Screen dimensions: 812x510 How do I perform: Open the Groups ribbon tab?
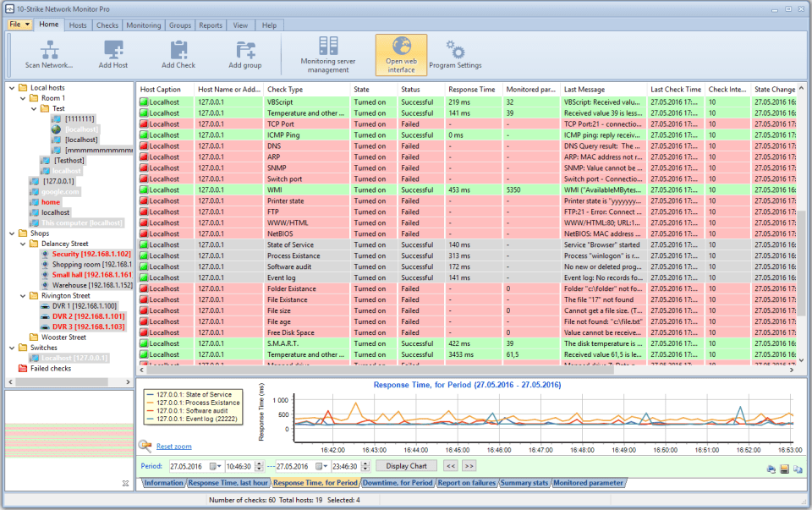pos(179,25)
